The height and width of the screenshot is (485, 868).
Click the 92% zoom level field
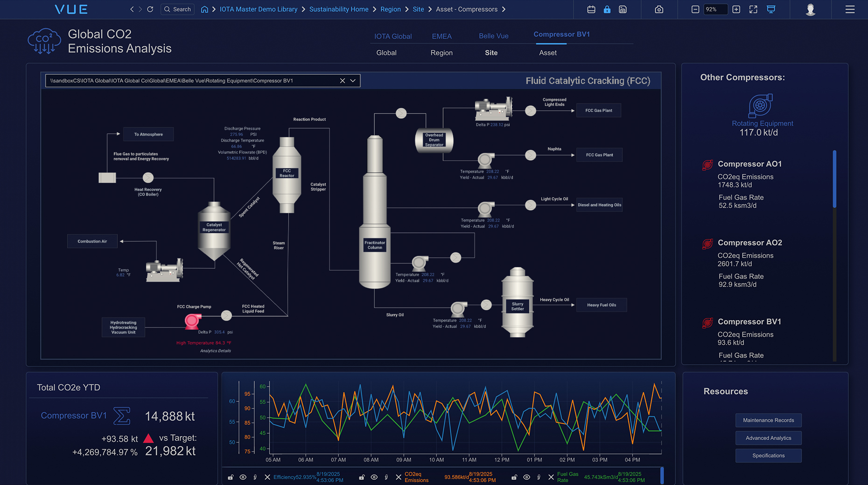click(715, 9)
